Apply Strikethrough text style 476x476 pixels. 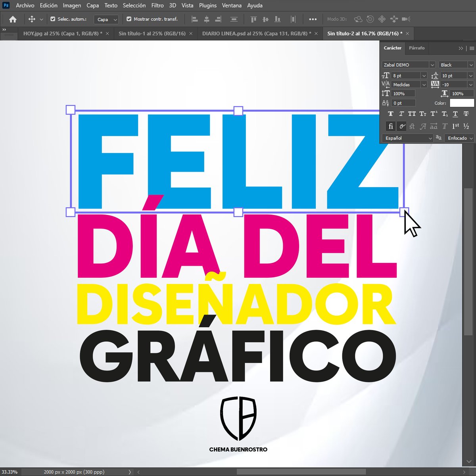pos(466,114)
